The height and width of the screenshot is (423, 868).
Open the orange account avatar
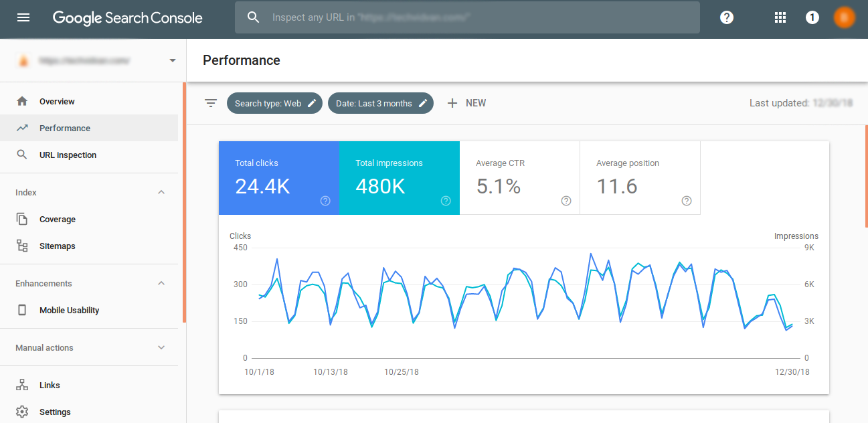[845, 17]
